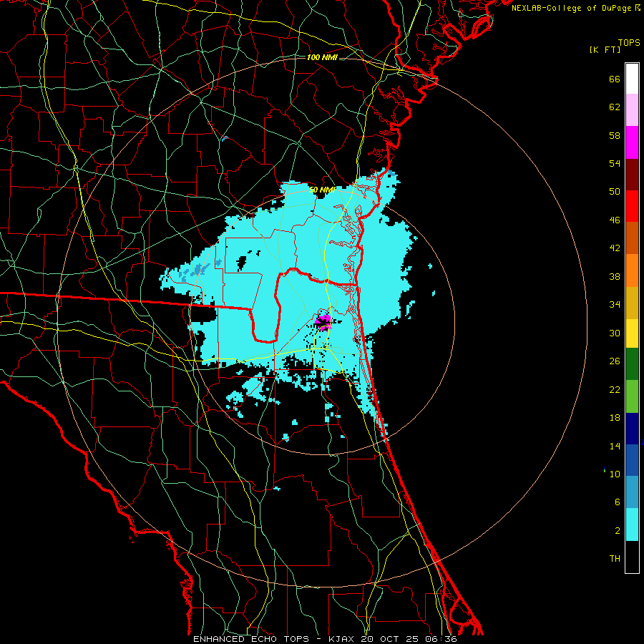
Task: Click the 58 scale value
Action: click(x=615, y=135)
